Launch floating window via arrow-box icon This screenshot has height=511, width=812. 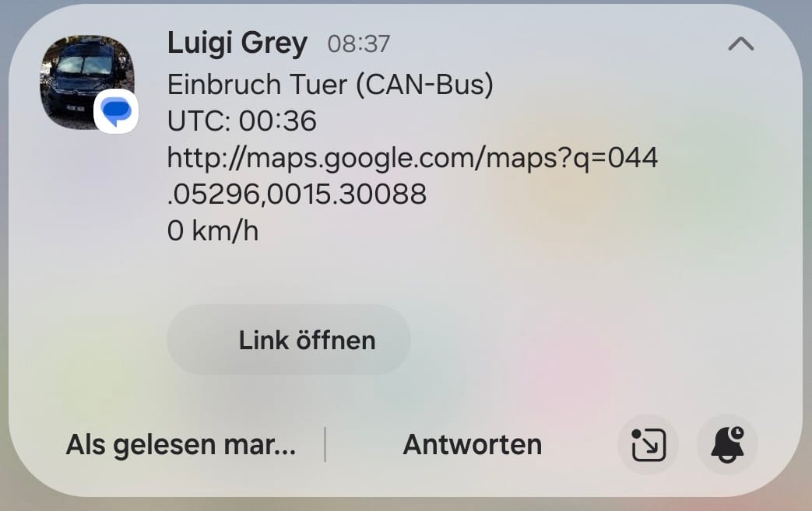649,444
